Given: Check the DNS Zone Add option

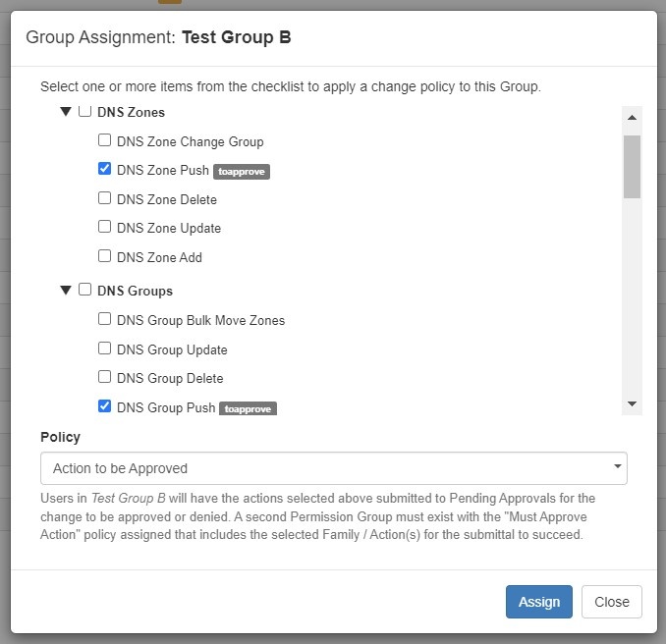Looking at the screenshot, I should [105, 256].
